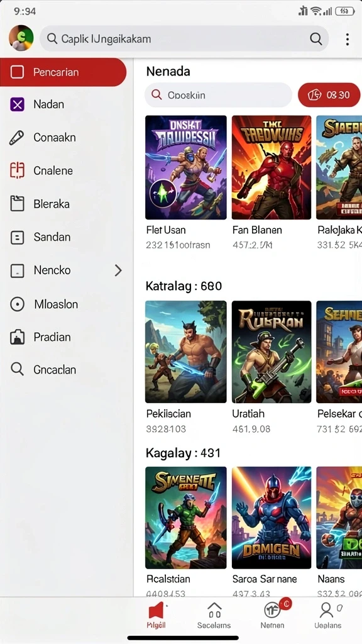Click the red icon beside Cnalene
Image resolution: width=362 pixels, height=644 pixels.
(x=17, y=170)
